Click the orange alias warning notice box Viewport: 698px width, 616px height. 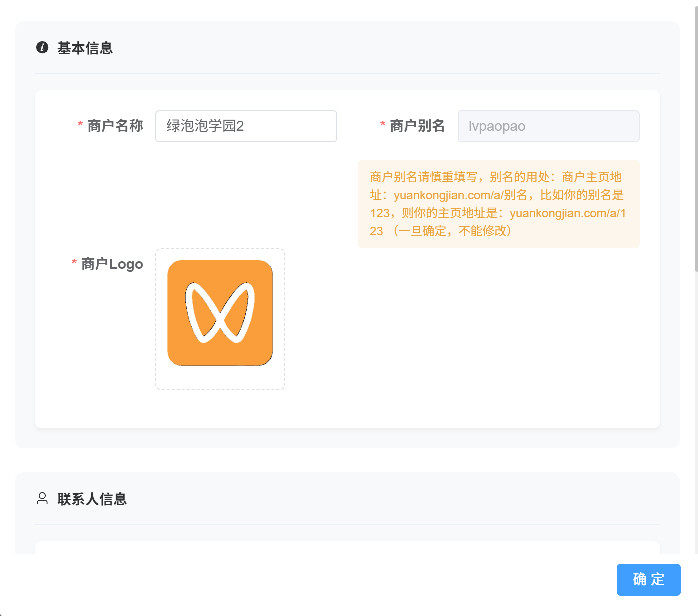click(498, 204)
